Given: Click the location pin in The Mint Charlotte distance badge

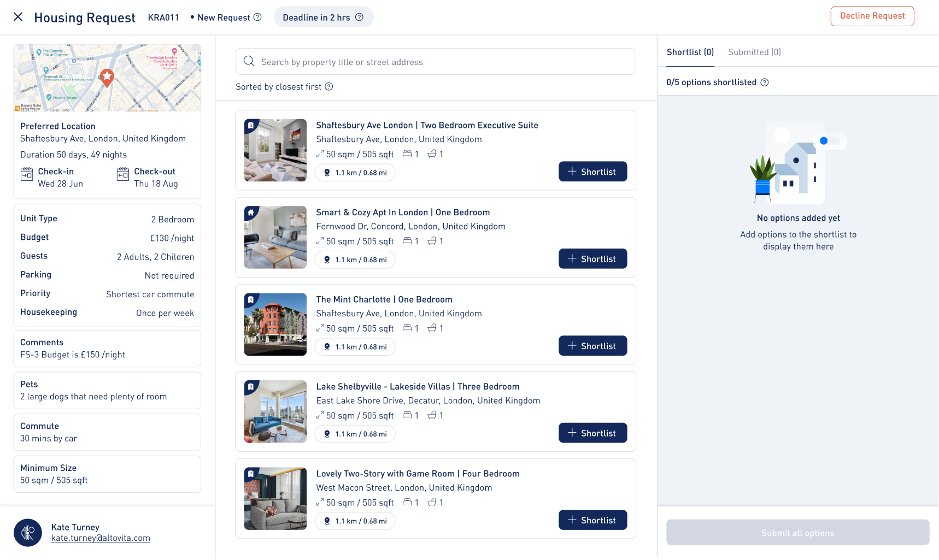Looking at the screenshot, I should click(327, 347).
